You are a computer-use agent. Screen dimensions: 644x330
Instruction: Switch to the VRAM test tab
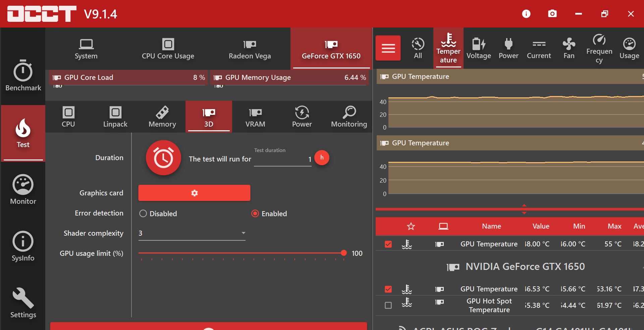tap(255, 117)
